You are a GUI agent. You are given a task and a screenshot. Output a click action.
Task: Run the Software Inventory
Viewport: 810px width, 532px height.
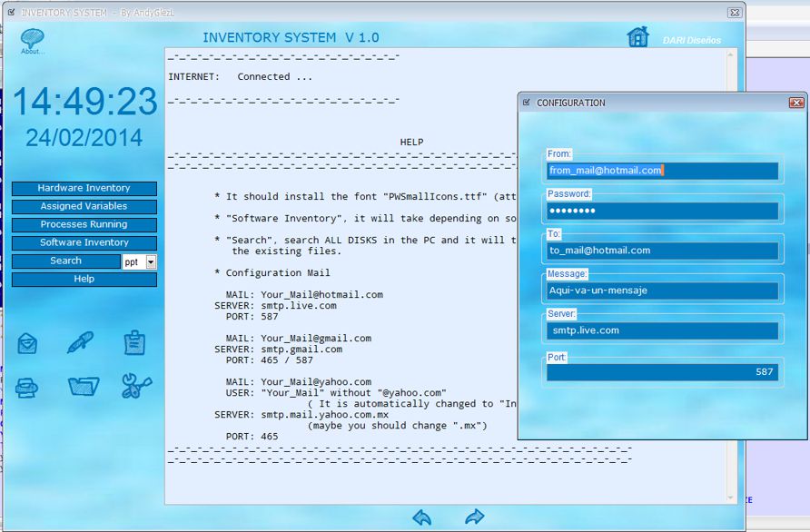point(84,242)
